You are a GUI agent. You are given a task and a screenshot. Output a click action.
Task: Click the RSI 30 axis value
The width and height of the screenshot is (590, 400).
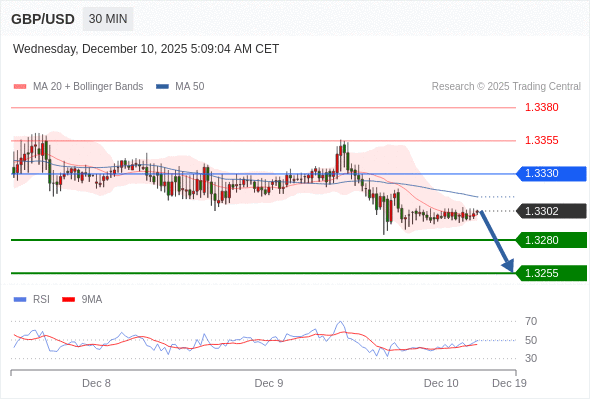coord(531,358)
